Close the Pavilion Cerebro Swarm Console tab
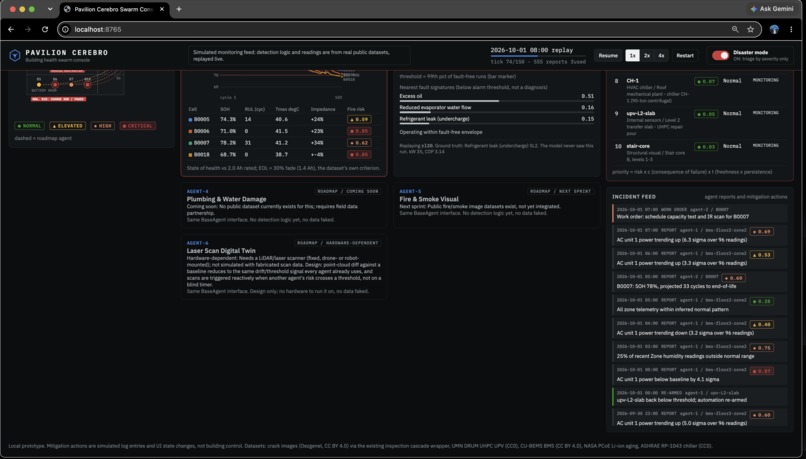 coord(162,9)
